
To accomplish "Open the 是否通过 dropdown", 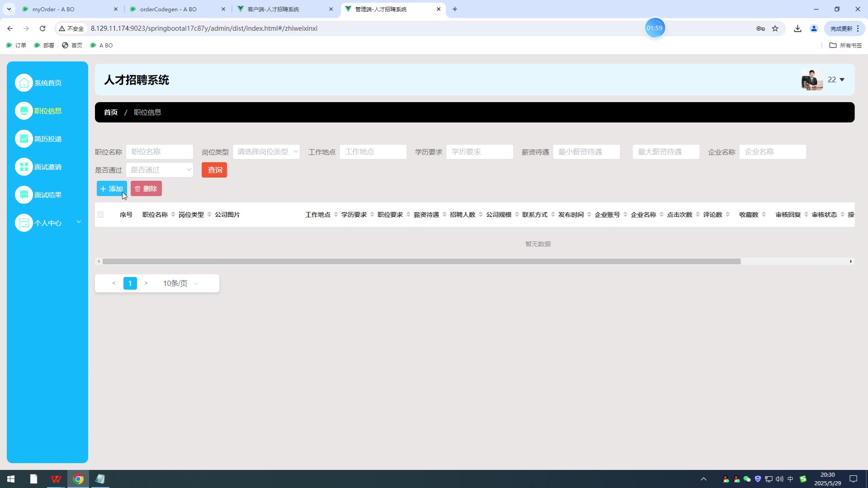I will 160,170.
